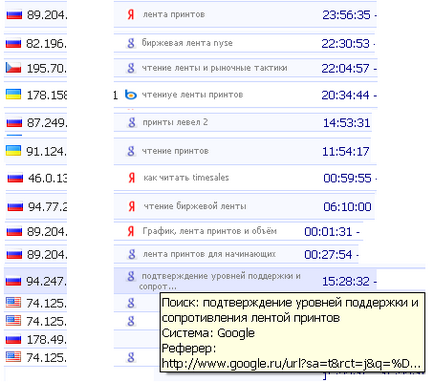Click Google icon beside 'чтение принтов'

(x=131, y=151)
